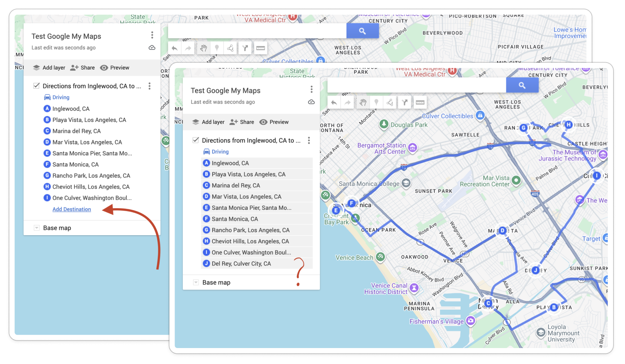Open the directions layer options menu
The width and height of the screenshot is (625, 364).
pyautogui.click(x=309, y=140)
